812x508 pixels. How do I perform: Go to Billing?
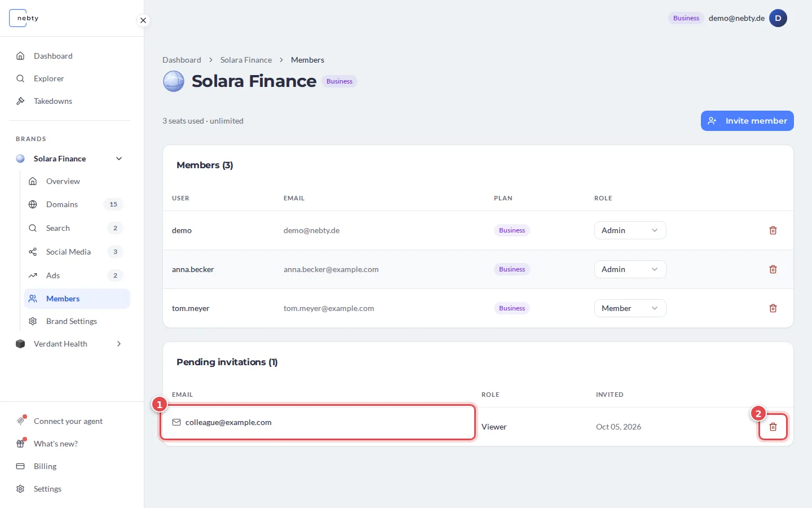coord(69,466)
